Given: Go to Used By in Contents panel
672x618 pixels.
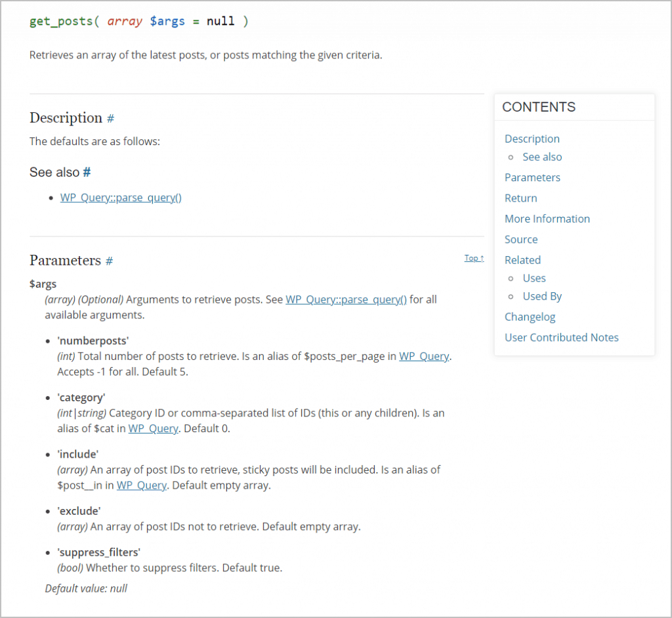Looking at the screenshot, I should 542,296.
